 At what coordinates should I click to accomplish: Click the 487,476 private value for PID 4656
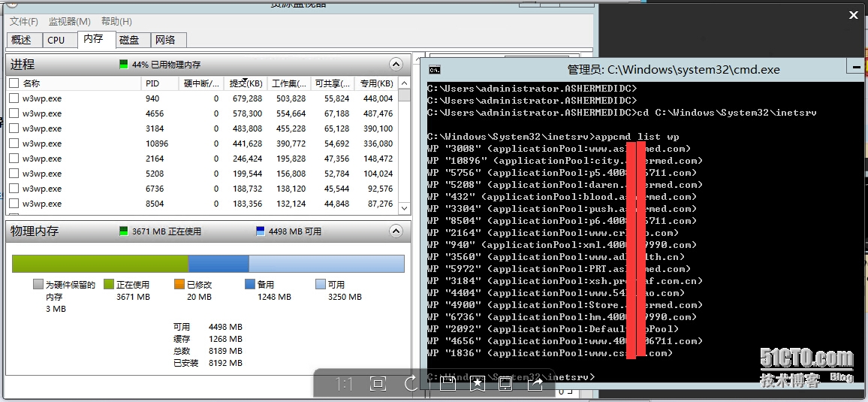click(x=378, y=113)
